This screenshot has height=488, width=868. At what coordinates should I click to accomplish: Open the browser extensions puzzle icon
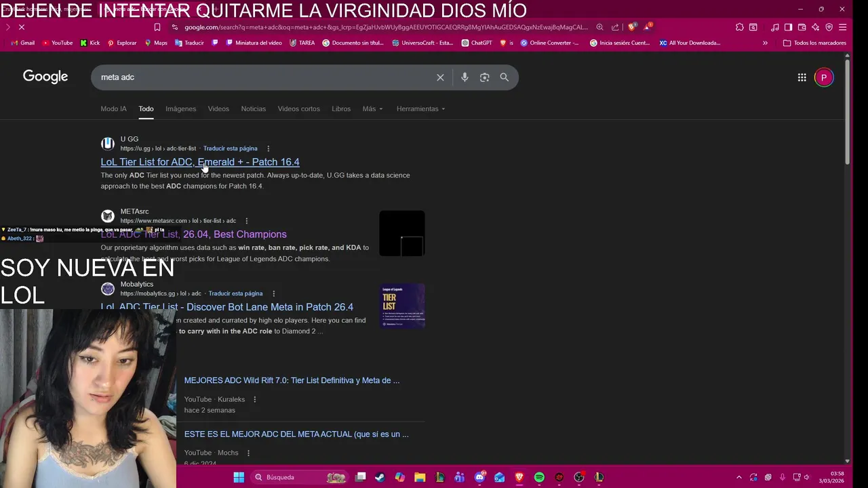click(739, 27)
